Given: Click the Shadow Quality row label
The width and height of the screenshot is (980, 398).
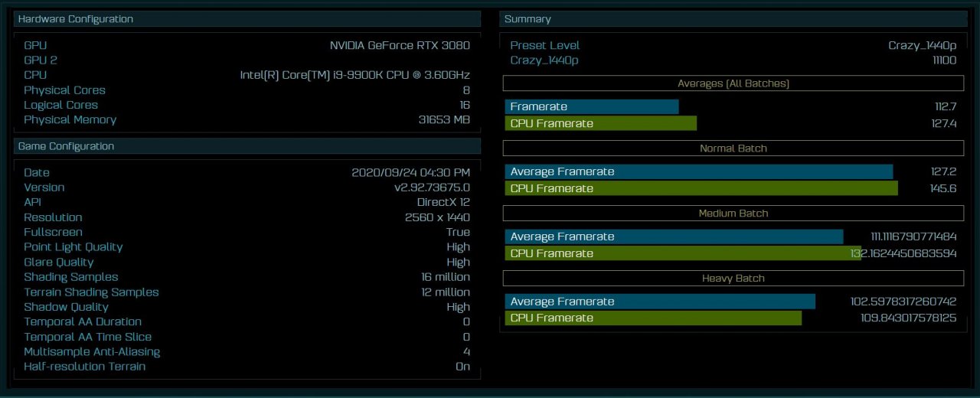Looking at the screenshot, I should point(67,307).
